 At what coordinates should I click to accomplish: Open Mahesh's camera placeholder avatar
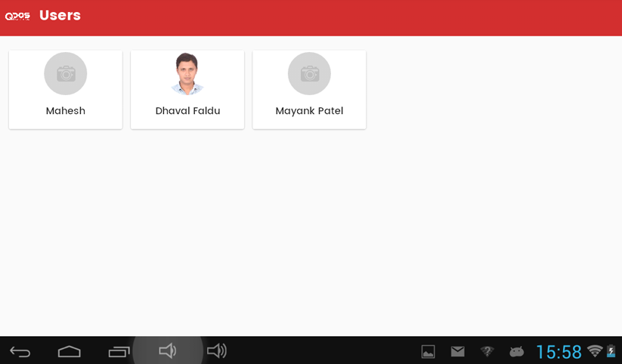66,74
